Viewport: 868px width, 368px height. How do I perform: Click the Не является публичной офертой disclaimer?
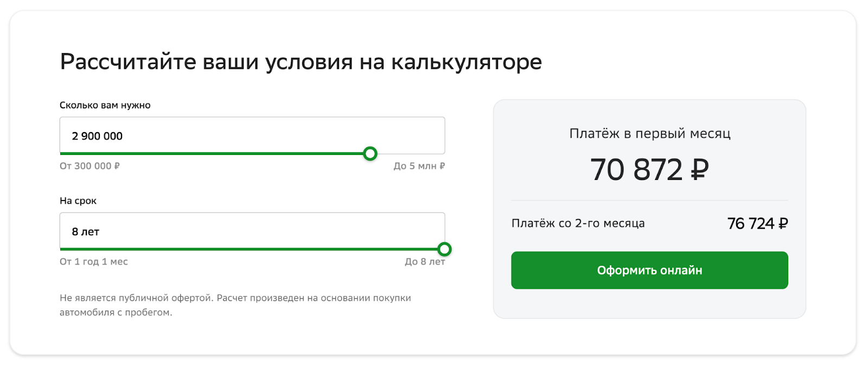pos(235,305)
